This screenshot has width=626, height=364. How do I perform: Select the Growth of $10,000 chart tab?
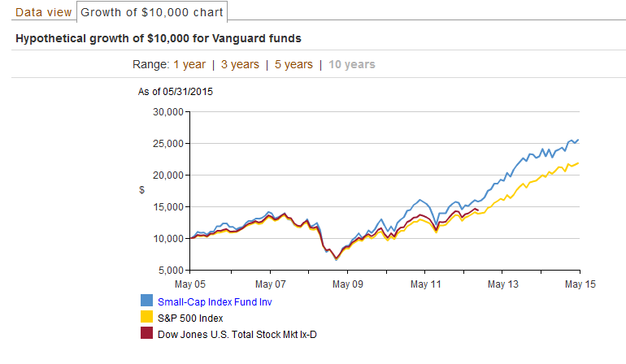pos(152,13)
